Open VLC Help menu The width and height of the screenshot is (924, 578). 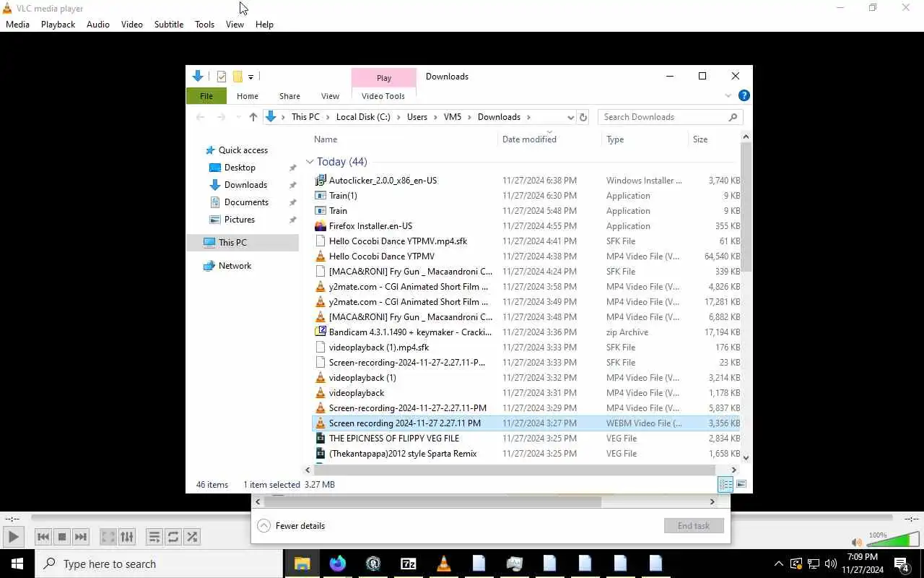(264, 24)
